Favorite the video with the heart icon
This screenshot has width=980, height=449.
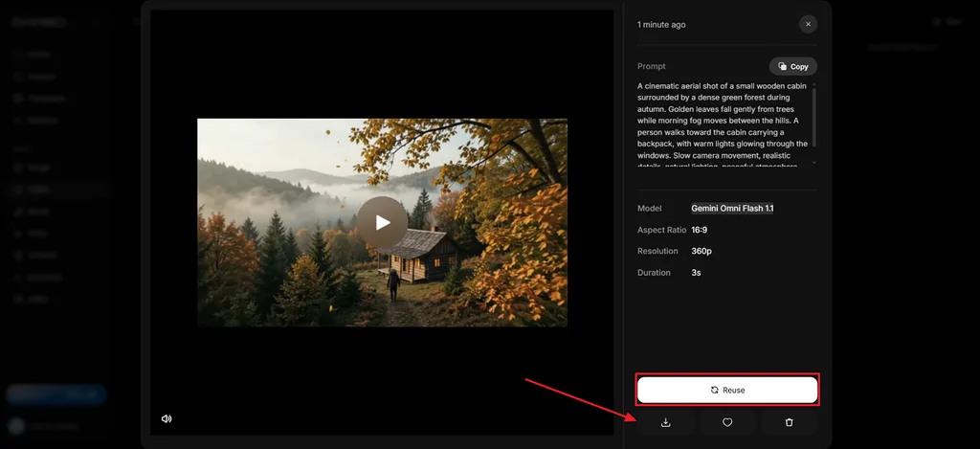point(727,423)
